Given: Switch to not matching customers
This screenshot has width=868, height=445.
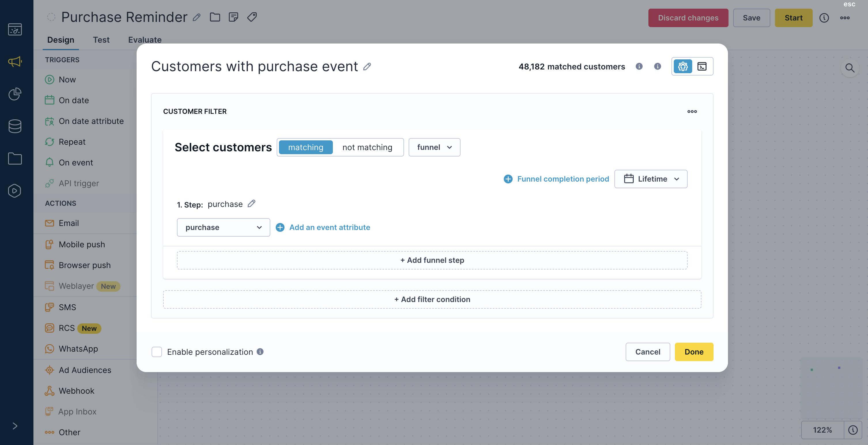Looking at the screenshot, I should click(367, 147).
